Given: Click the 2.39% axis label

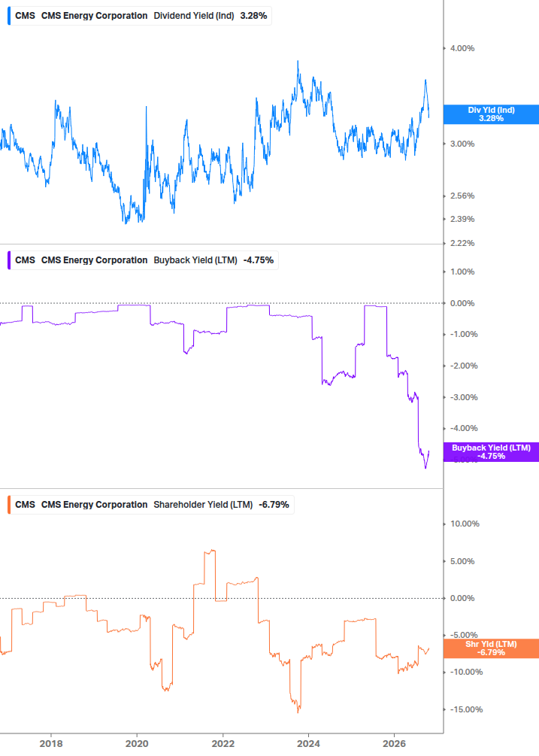Looking at the screenshot, I should tap(462, 219).
